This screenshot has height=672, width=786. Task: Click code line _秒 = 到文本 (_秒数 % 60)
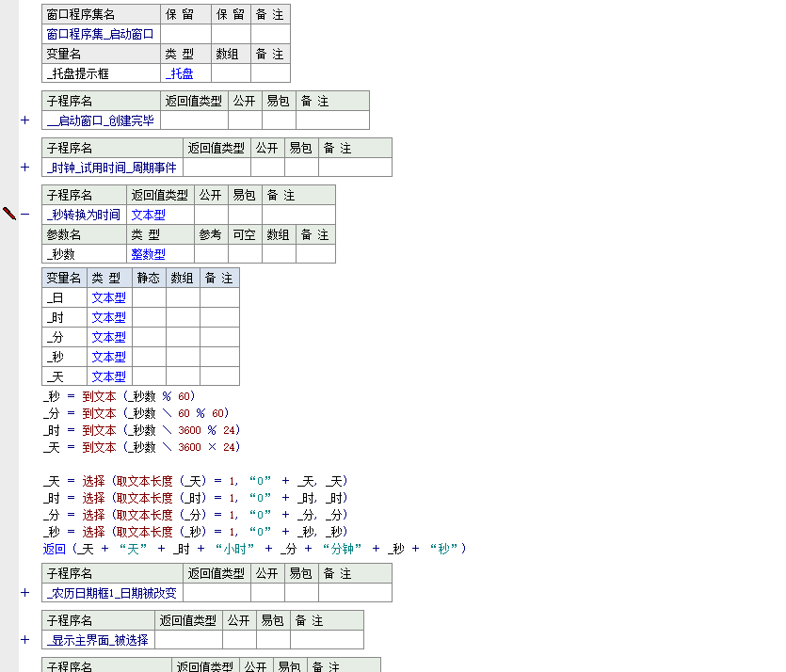pos(119,396)
